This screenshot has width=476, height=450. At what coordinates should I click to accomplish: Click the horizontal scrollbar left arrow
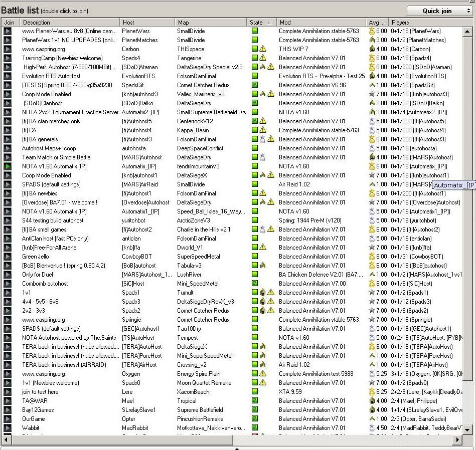point(7,439)
